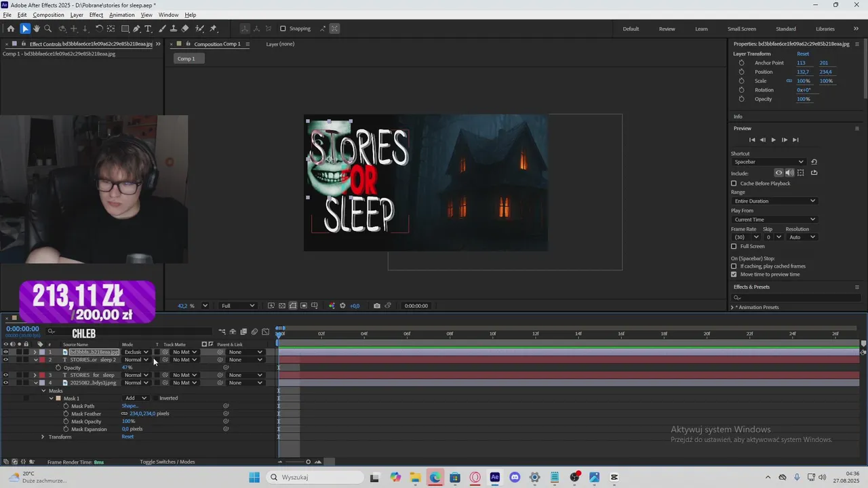Click the Play button in Preview panel
The width and height of the screenshot is (868, 488).
point(773,140)
